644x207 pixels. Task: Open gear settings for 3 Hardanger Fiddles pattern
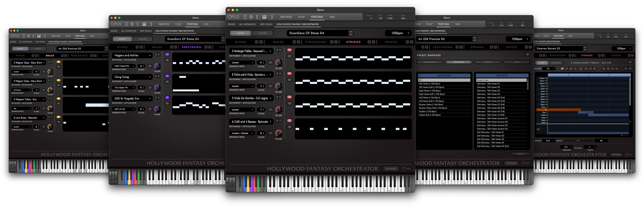pyautogui.click(x=289, y=56)
